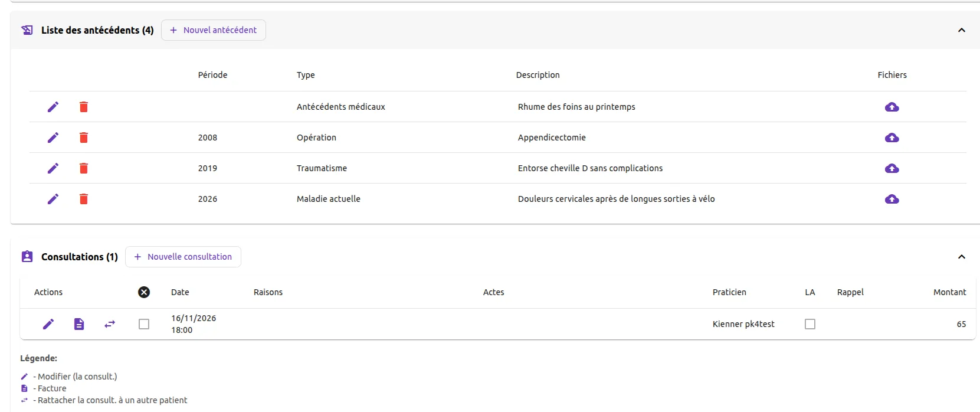Image resolution: width=980 pixels, height=412 pixels.
Task: Delete the Rhume des foins antecedent
Action: [x=84, y=107]
